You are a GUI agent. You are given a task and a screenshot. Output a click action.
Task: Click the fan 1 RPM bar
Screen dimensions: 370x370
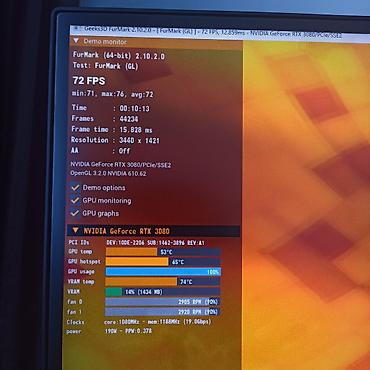tap(162, 312)
